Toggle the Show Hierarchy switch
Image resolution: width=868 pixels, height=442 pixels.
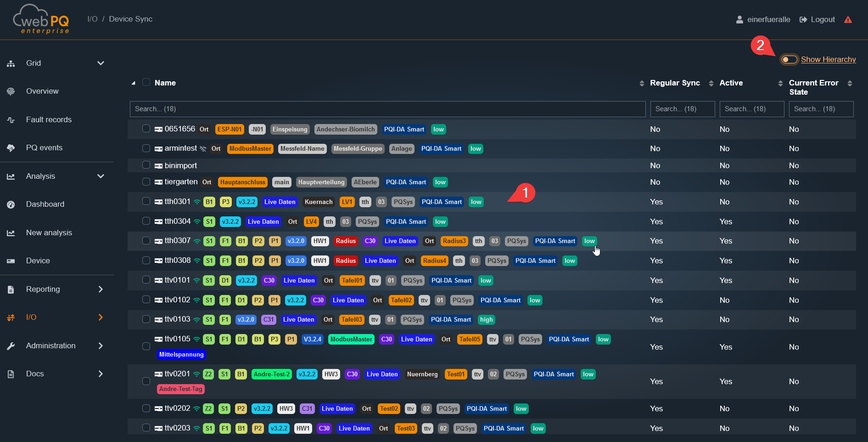coord(789,60)
